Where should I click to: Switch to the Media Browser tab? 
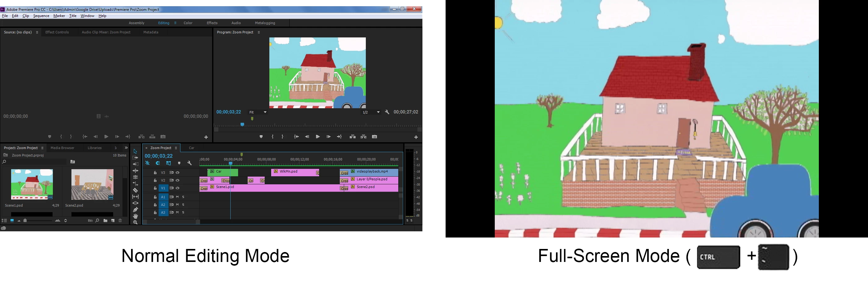coord(62,148)
